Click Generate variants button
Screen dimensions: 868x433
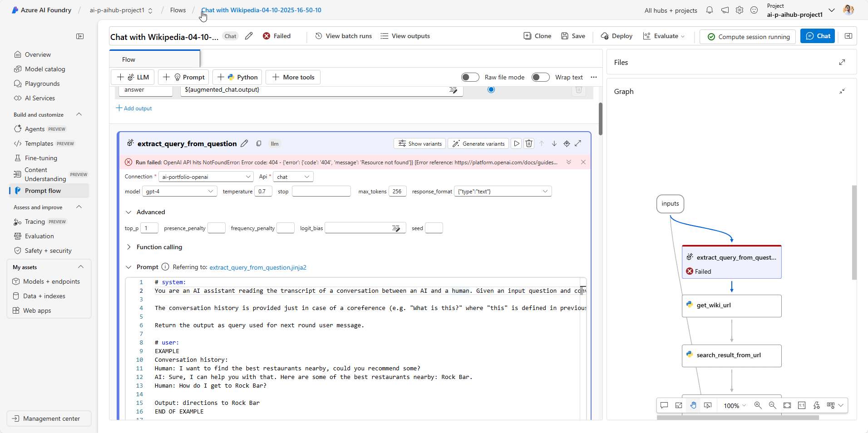tap(478, 143)
